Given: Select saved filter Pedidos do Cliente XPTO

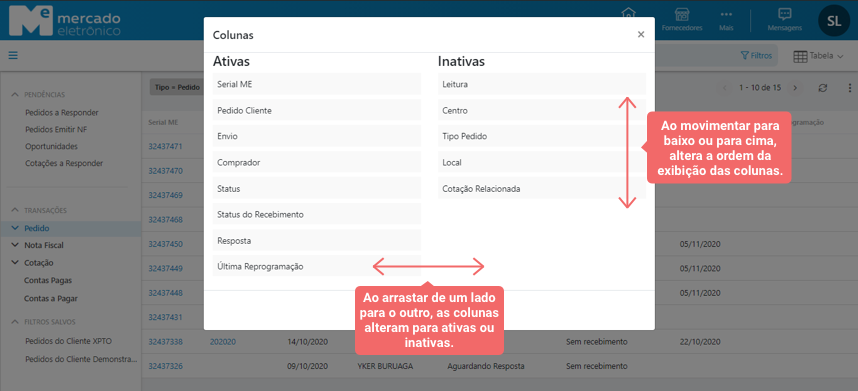Looking at the screenshot, I should [68, 341].
